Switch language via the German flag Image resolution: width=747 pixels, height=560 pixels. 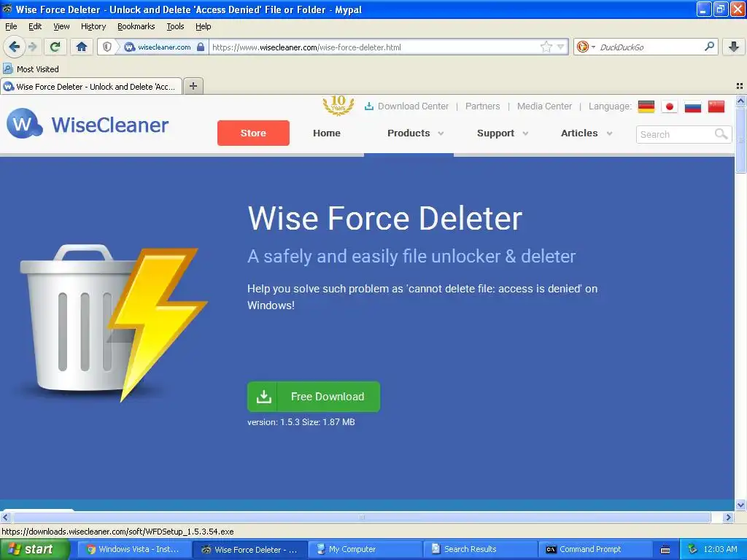[x=646, y=106]
